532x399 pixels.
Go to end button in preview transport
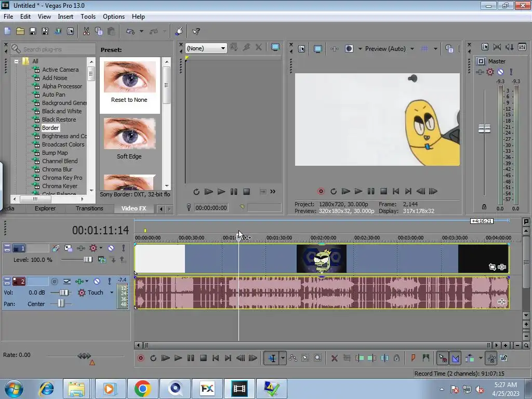tap(408, 191)
